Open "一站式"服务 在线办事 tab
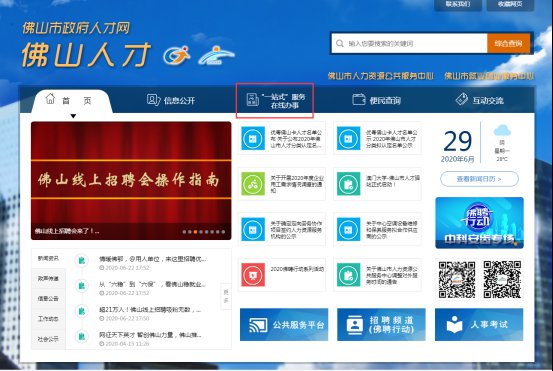Screen dimensions: 553x371 pos(275,101)
